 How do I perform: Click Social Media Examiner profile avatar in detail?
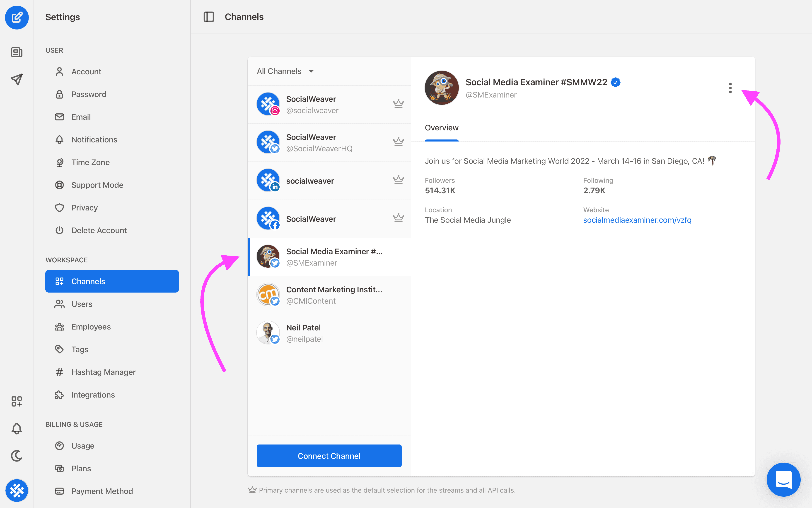pos(442,88)
